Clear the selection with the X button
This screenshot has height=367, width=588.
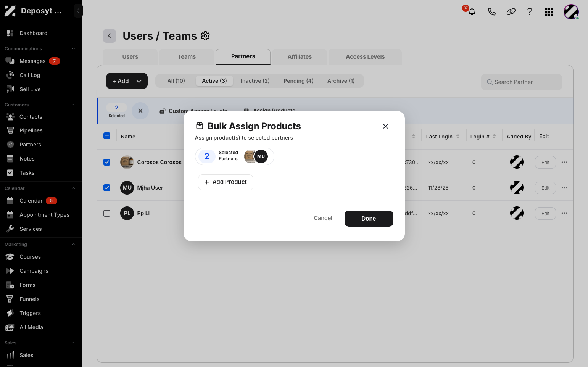140,111
